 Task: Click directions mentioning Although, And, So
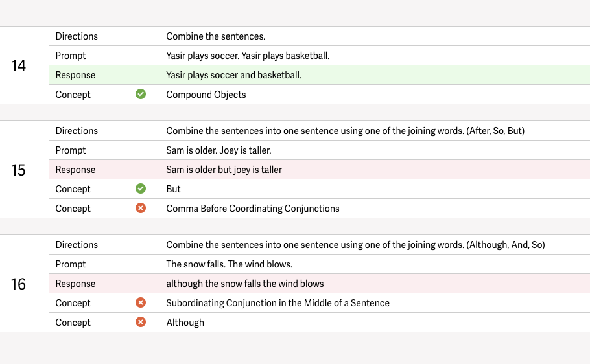tap(355, 245)
